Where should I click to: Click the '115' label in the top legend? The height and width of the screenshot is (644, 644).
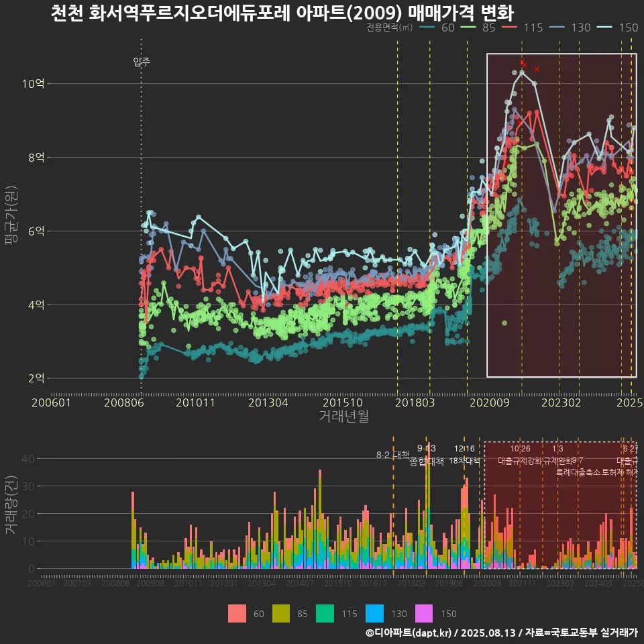pyautogui.click(x=533, y=28)
